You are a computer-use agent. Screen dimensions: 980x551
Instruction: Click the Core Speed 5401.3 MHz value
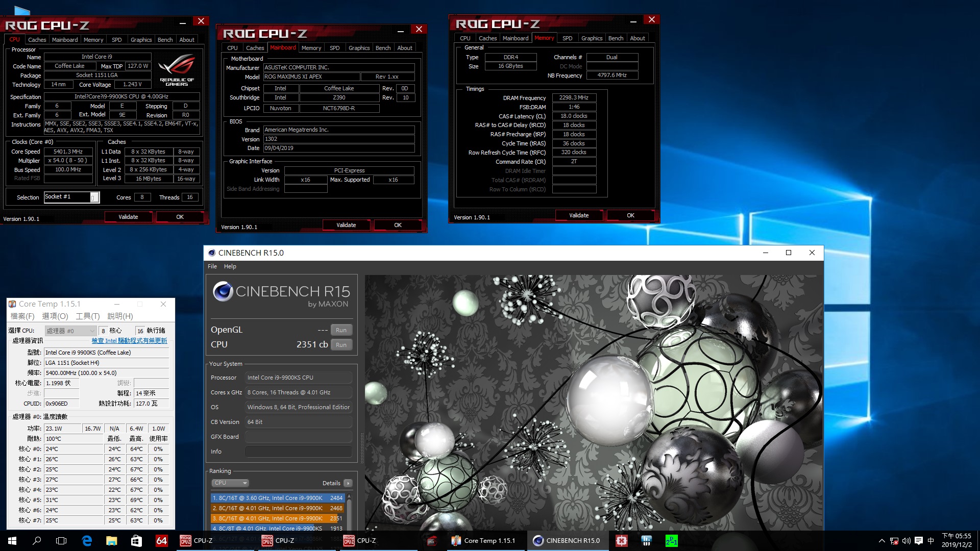pos(68,152)
